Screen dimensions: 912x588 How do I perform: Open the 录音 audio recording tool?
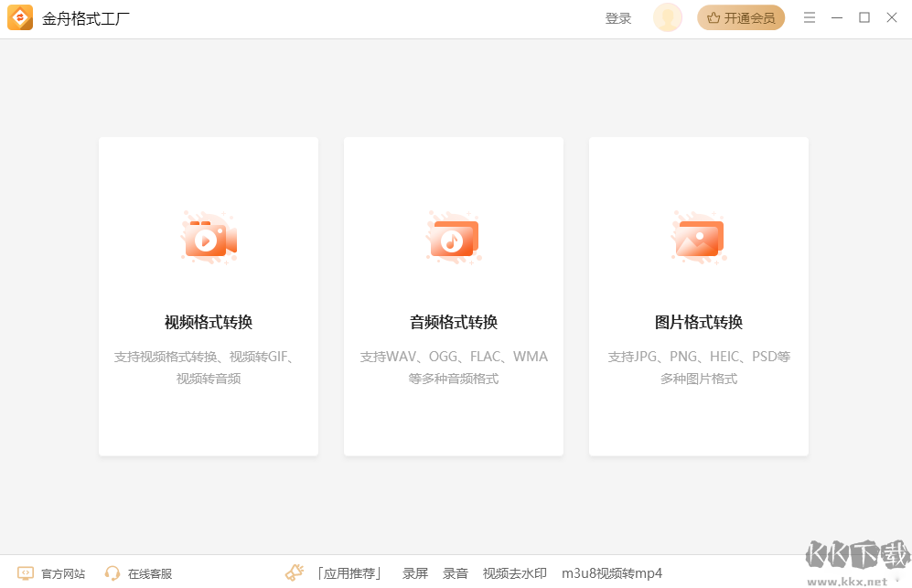[455, 572]
